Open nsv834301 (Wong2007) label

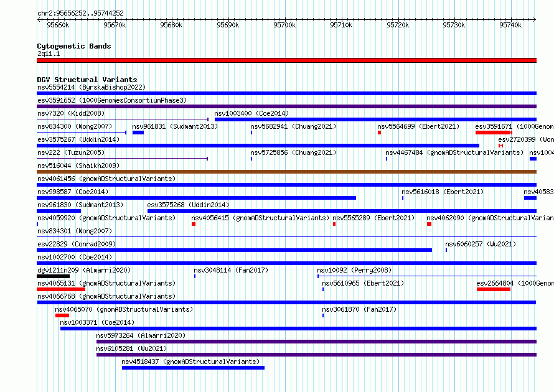75,231
